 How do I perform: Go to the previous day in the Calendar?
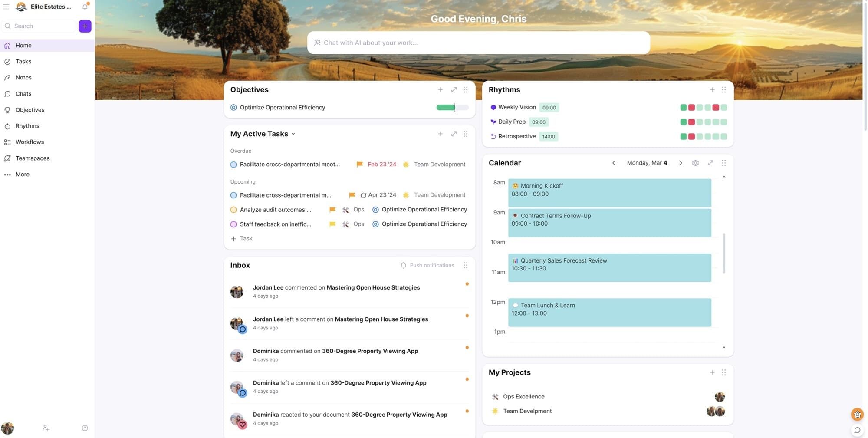614,163
